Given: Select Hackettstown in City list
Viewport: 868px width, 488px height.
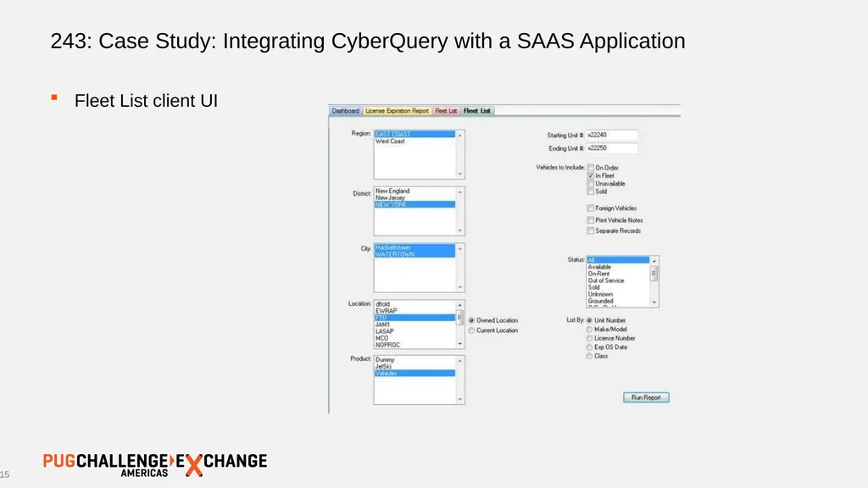Looking at the screenshot, I should coord(415,247).
